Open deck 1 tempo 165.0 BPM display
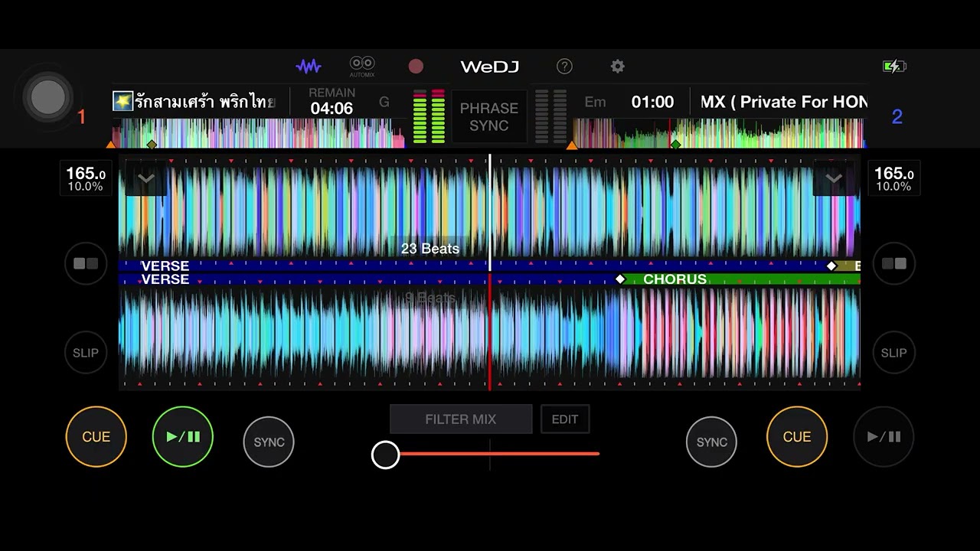The height and width of the screenshot is (551, 980). pyautogui.click(x=86, y=179)
